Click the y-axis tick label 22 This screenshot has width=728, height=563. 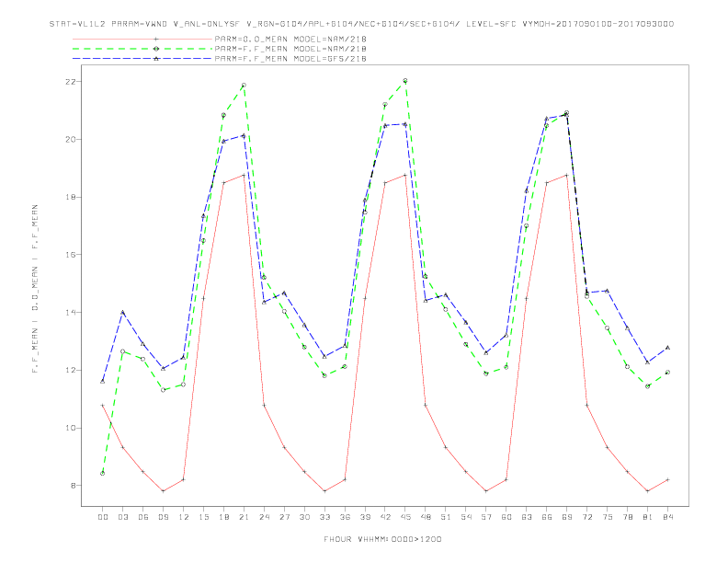(x=70, y=82)
